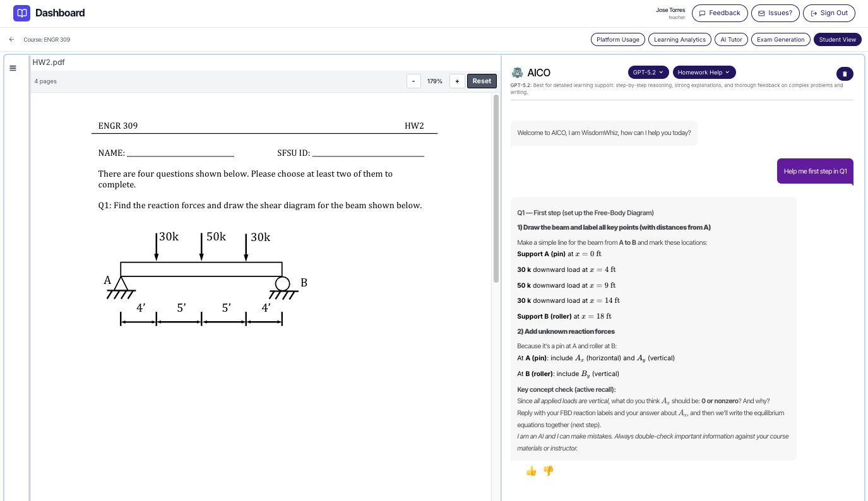Click the 'Q1 — First step' response heading

pyautogui.click(x=585, y=213)
